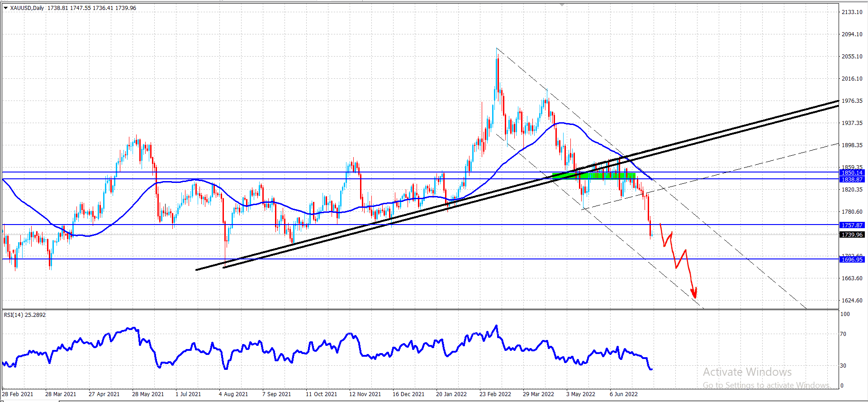
Task: Click the RSI 70 level scale label
Action: click(843, 334)
